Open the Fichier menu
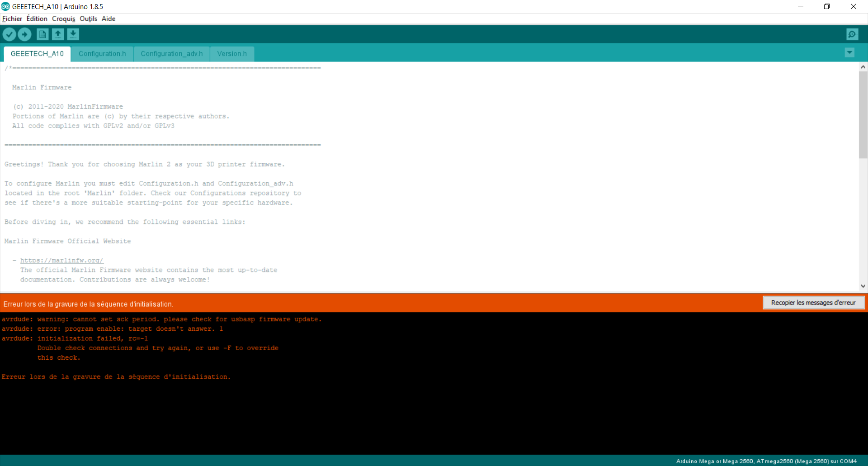The image size is (868, 466). [12, 19]
